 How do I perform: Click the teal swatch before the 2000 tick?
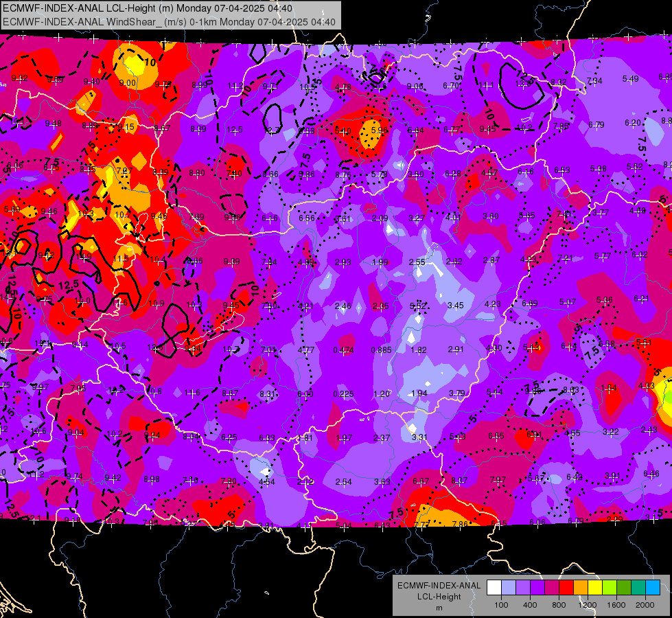638,588
